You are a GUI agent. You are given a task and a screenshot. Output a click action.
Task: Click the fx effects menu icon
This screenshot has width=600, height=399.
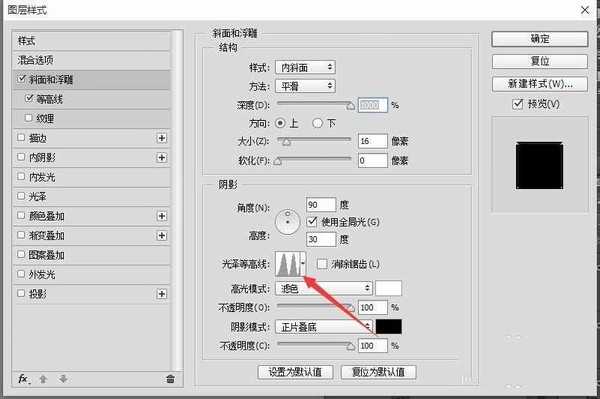(24, 379)
